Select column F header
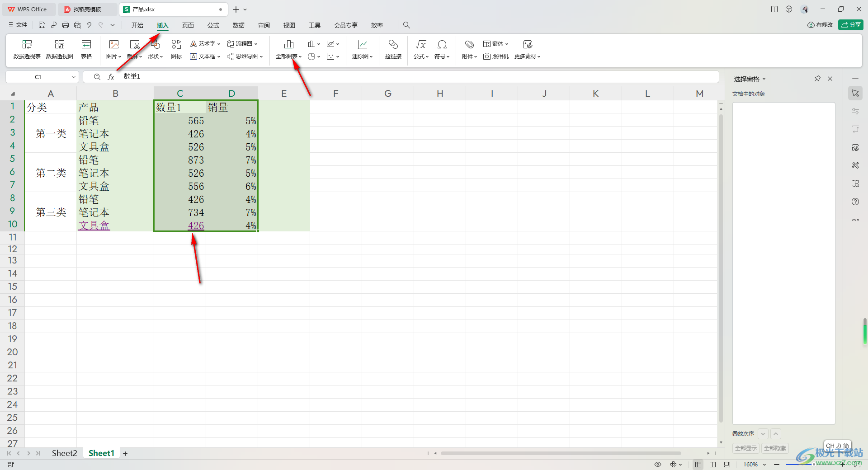 click(336, 94)
